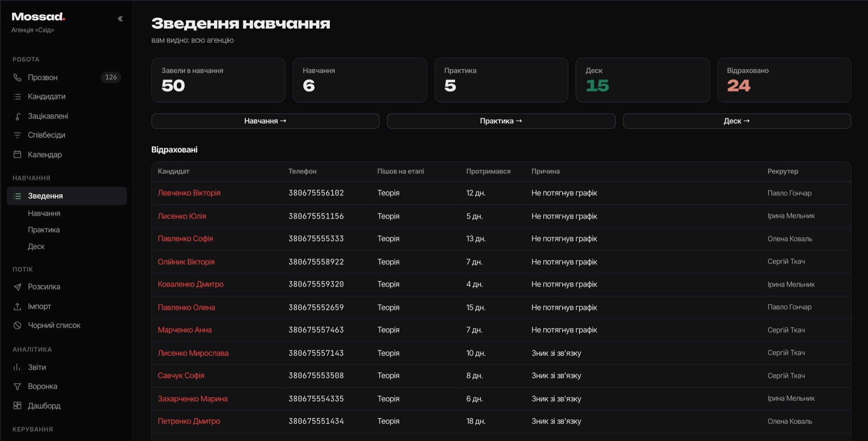Click phone number 380675557143
868x441 pixels.
click(x=316, y=353)
